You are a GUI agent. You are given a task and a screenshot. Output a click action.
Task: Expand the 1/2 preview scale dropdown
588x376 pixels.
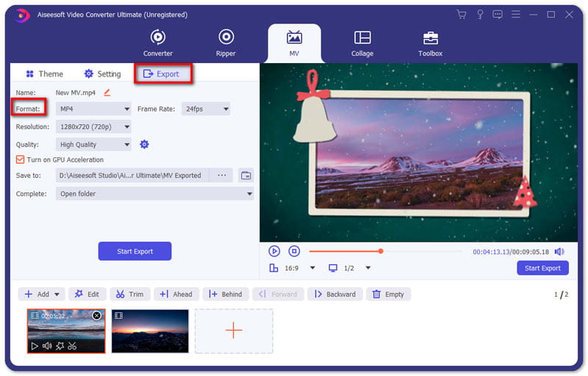[368, 268]
